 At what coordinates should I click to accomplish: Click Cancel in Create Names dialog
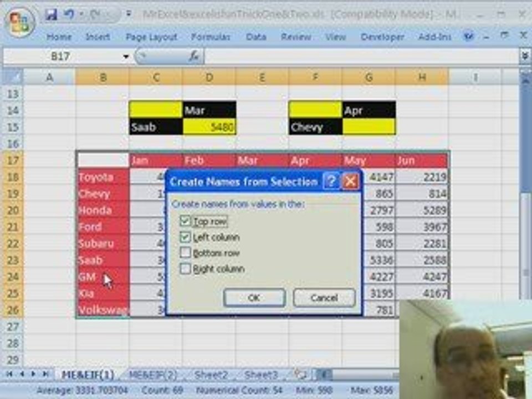pyautogui.click(x=324, y=298)
